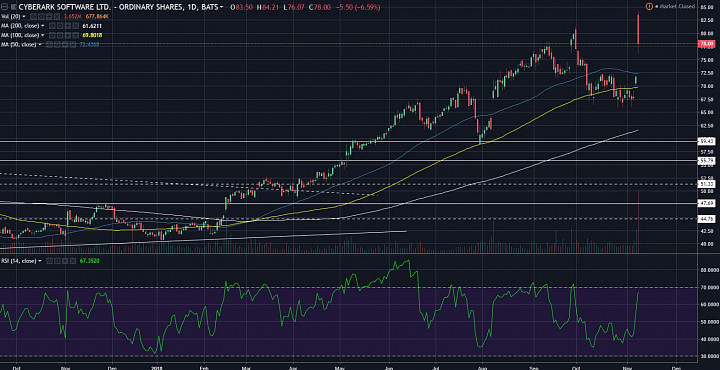
Task: Click the MA (100, close) indicator label
Action: point(20,35)
